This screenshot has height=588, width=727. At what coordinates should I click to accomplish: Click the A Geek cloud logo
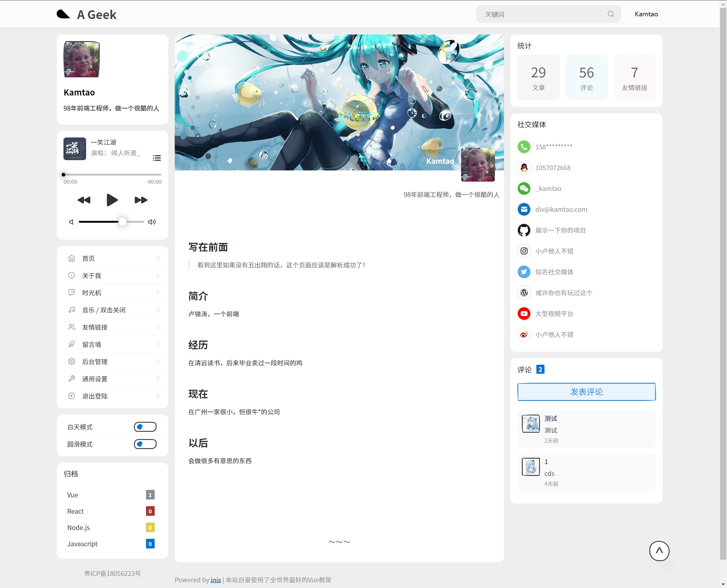click(63, 14)
